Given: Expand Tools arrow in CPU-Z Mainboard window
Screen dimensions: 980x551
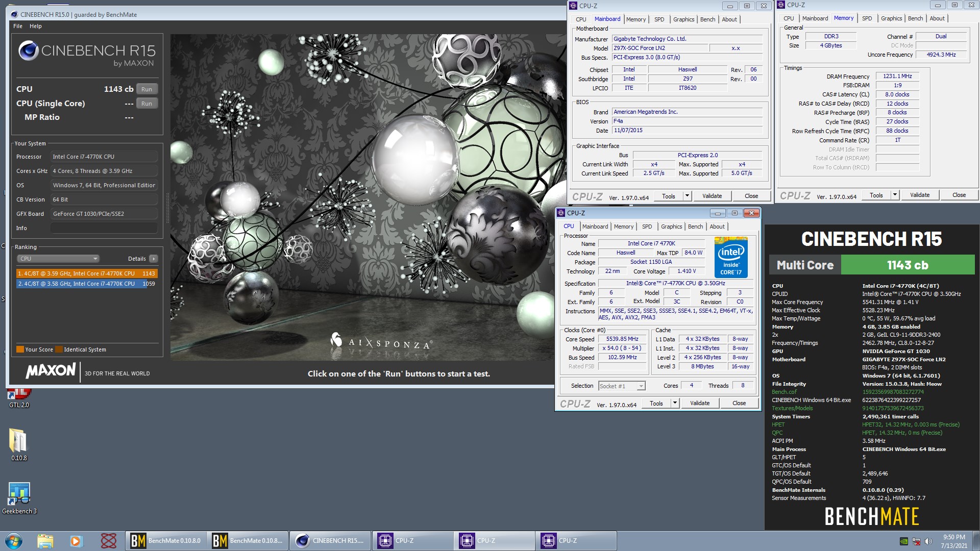Looking at the screenshot, I should coord(687,196).
